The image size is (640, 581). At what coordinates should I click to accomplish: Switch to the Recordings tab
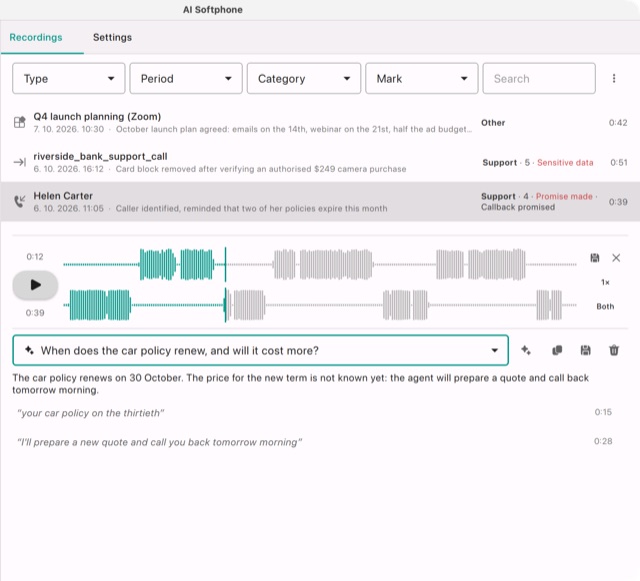(36, 37)
